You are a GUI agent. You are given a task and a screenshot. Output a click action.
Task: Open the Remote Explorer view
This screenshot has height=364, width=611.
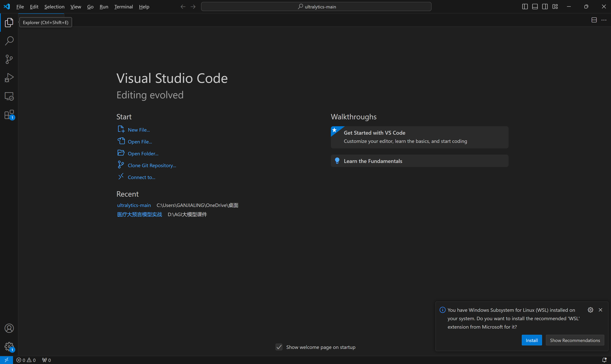[9, 96]
